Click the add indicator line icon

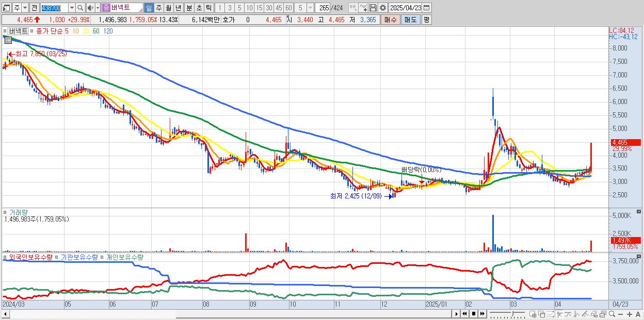(x=363, y=8)
